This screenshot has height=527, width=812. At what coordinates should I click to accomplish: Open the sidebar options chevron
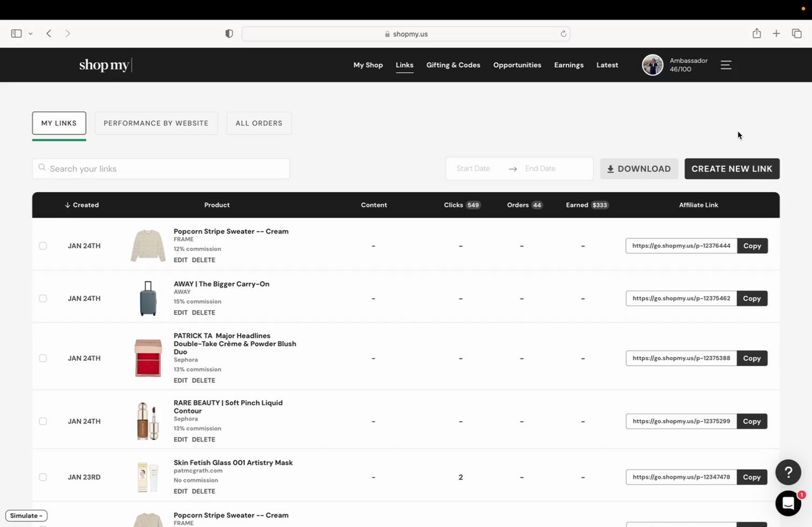pos(30,34)
